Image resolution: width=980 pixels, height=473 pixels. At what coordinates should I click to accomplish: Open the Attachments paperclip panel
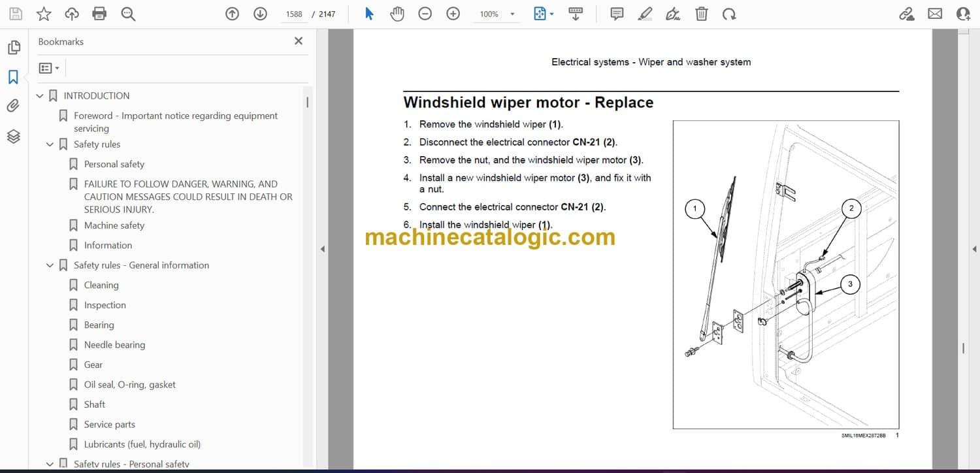click(14, 106)
